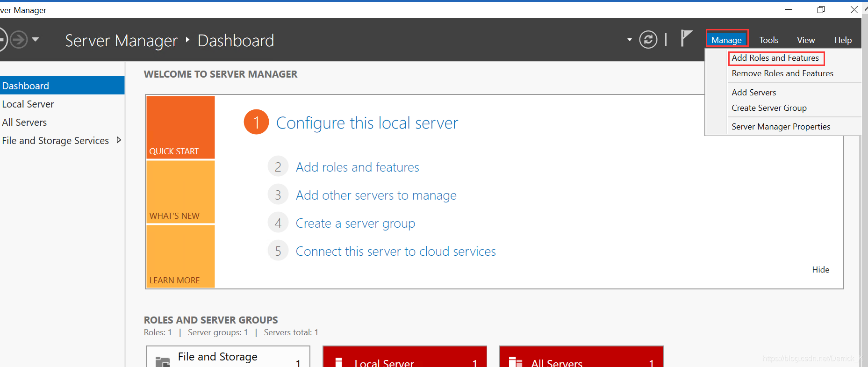Open Server Manager Properties
The width and height of the screenshot is (868, 367).
click(x=781, y=127)
